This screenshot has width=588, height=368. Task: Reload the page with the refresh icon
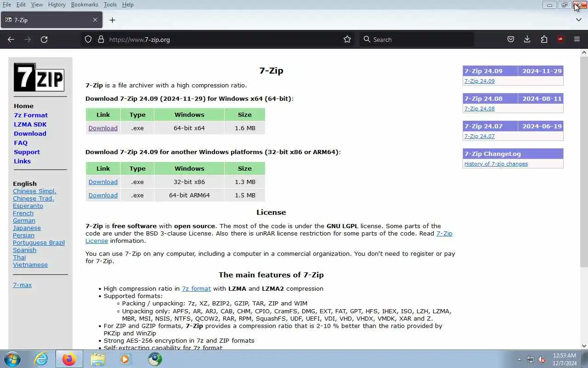coord(44,40)
